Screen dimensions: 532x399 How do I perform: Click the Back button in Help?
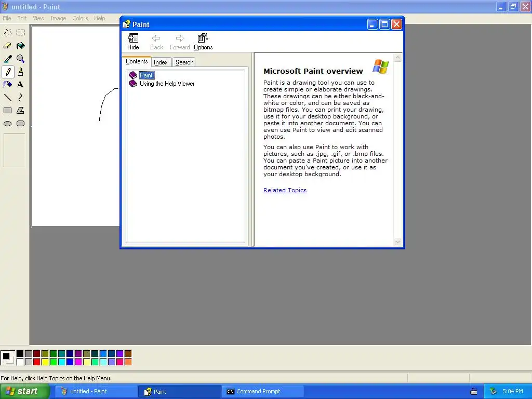(x=156, y=42)
